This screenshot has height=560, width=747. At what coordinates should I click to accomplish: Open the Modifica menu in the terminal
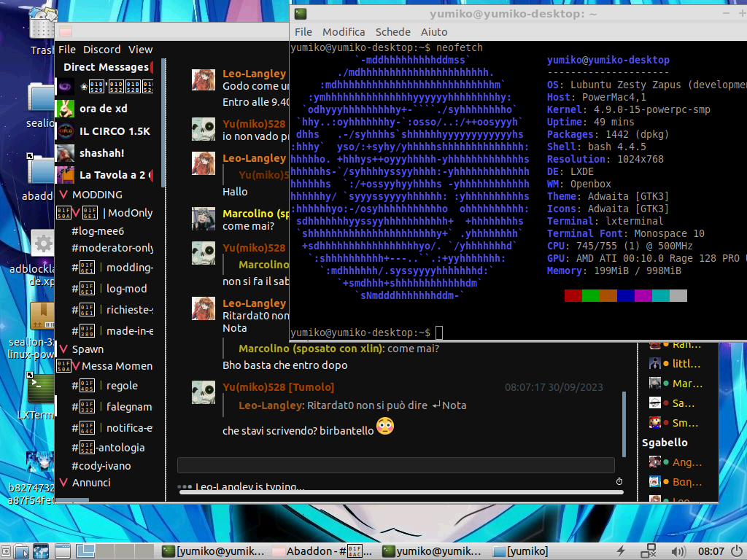[x=344, y=32]
